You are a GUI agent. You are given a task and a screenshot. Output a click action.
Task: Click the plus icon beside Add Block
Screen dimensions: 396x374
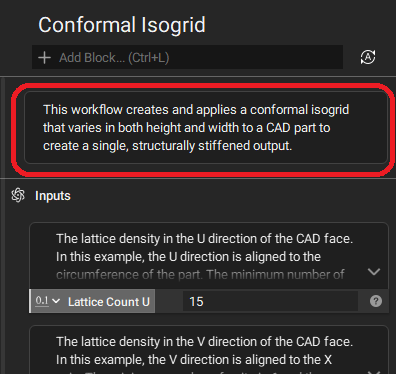(44, 58)
